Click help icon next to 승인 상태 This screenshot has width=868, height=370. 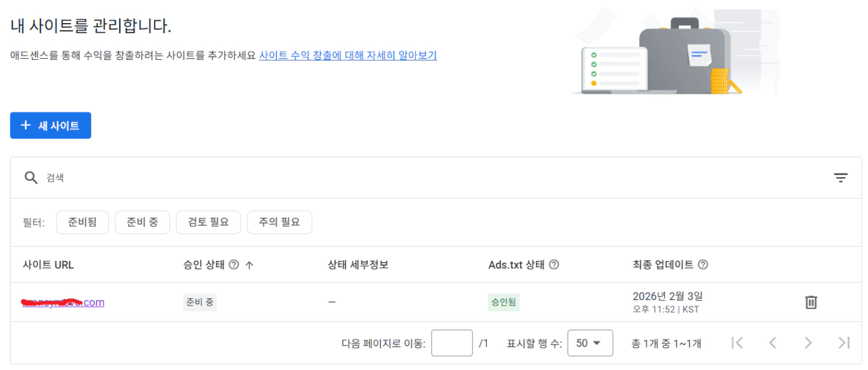(x=234, y=265)
